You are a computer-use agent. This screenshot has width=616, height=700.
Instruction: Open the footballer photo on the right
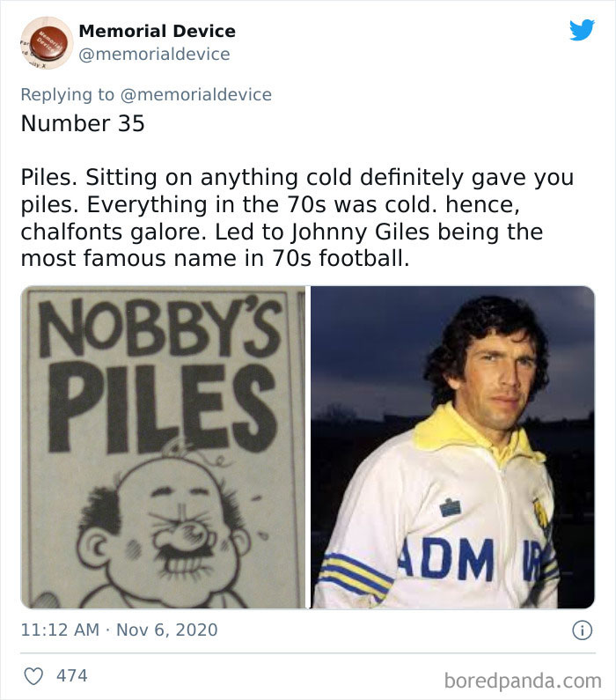[x=452, y=446]
